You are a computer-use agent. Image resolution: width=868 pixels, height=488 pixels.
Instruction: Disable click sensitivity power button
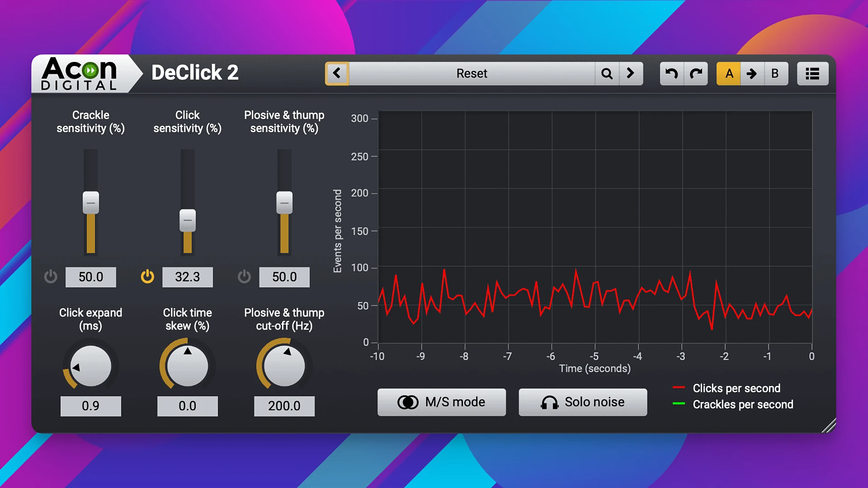coord(147,277)
